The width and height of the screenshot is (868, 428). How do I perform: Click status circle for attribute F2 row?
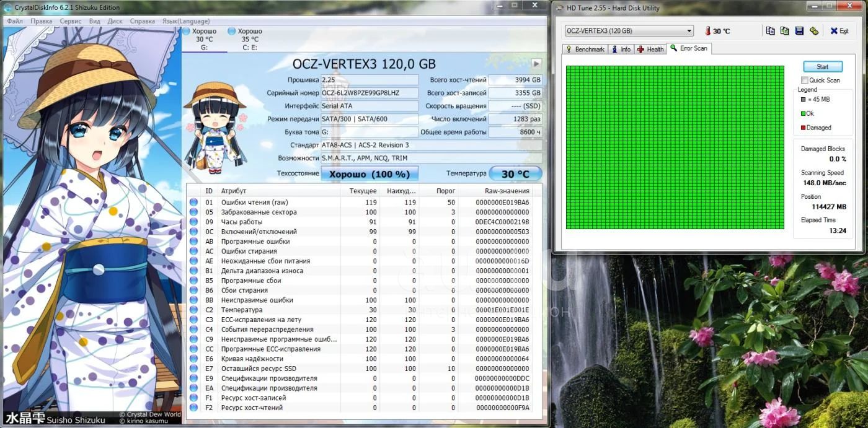tap(193, 408)
